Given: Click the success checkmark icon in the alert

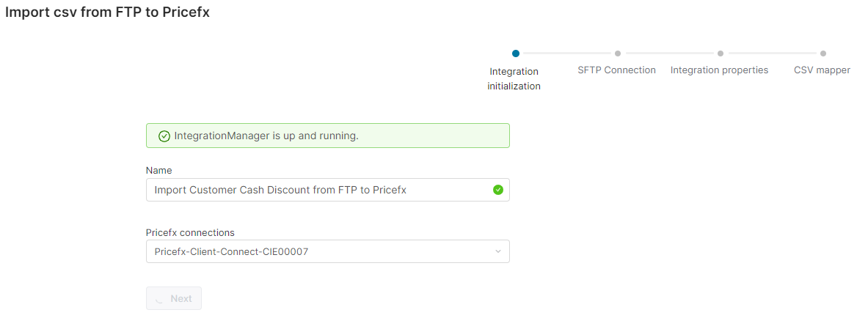Looking at the screenshot, I should [x=164, y=136].
